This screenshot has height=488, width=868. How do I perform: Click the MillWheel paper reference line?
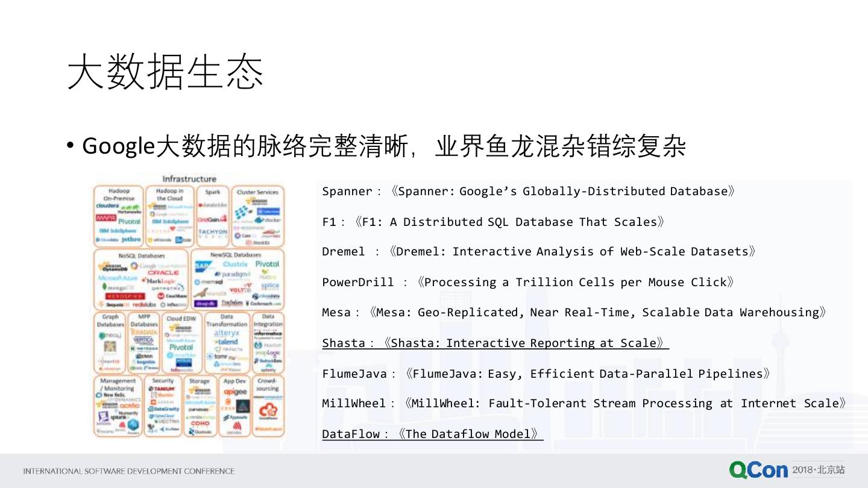point(584,403)
